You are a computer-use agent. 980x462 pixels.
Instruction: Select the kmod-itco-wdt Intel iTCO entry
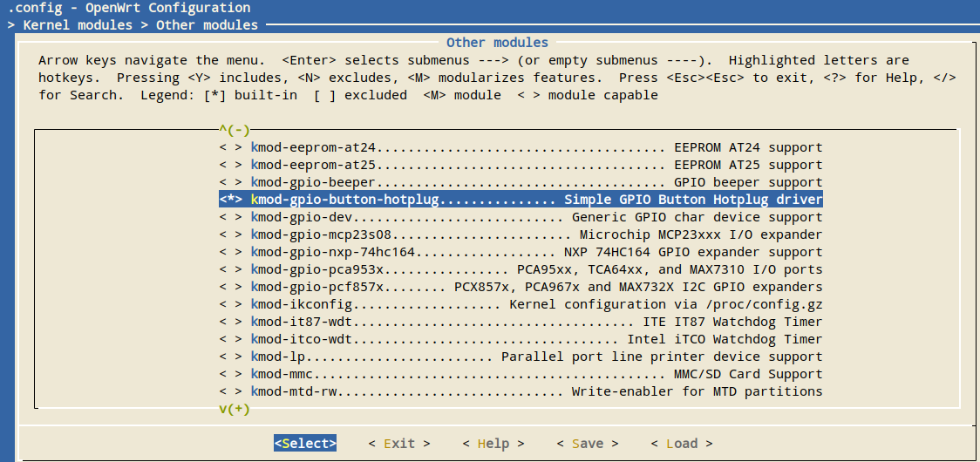coord(536,339)
